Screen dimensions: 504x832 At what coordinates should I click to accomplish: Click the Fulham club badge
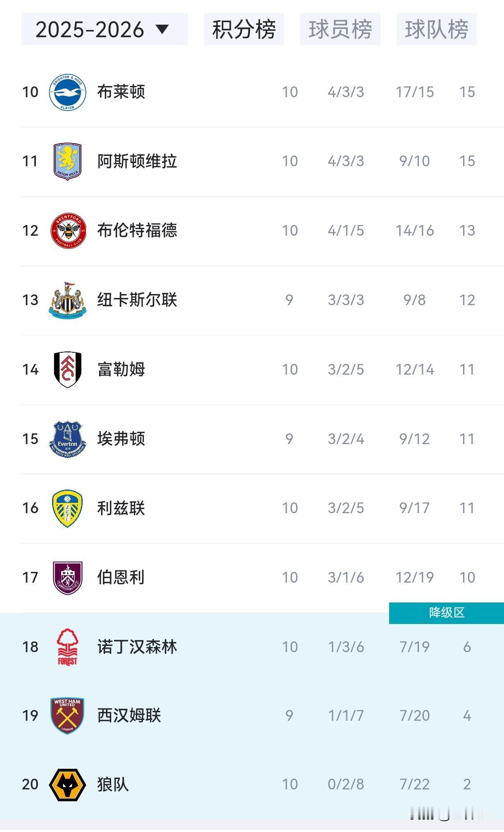(x=67, y=370)
